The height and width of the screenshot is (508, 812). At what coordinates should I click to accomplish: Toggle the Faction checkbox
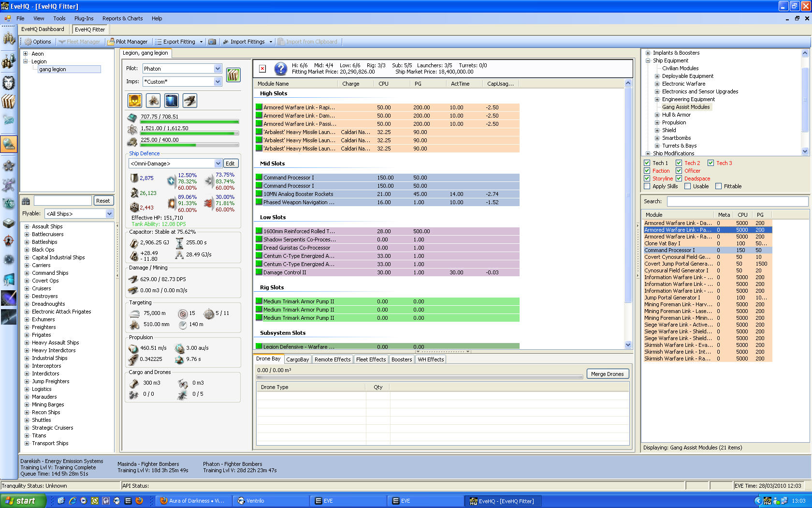coord(647,171)
